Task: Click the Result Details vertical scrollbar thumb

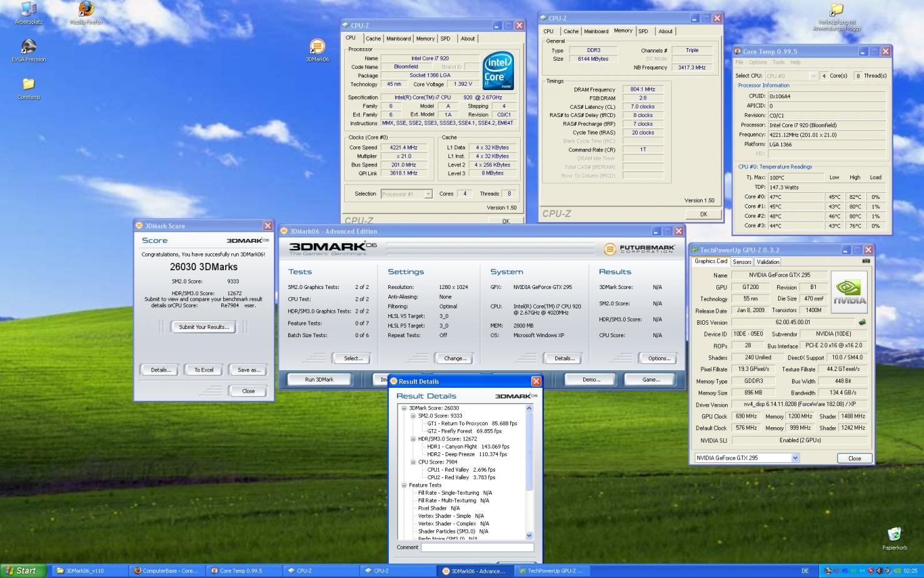Action: 530,451
